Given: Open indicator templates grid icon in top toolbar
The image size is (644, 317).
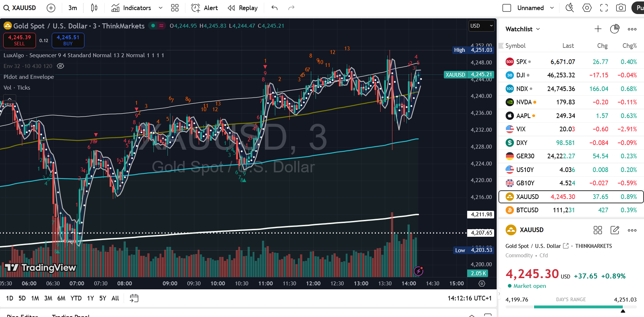Looking at the screenshot, I should pyautogui.click(x=175, y=8).
